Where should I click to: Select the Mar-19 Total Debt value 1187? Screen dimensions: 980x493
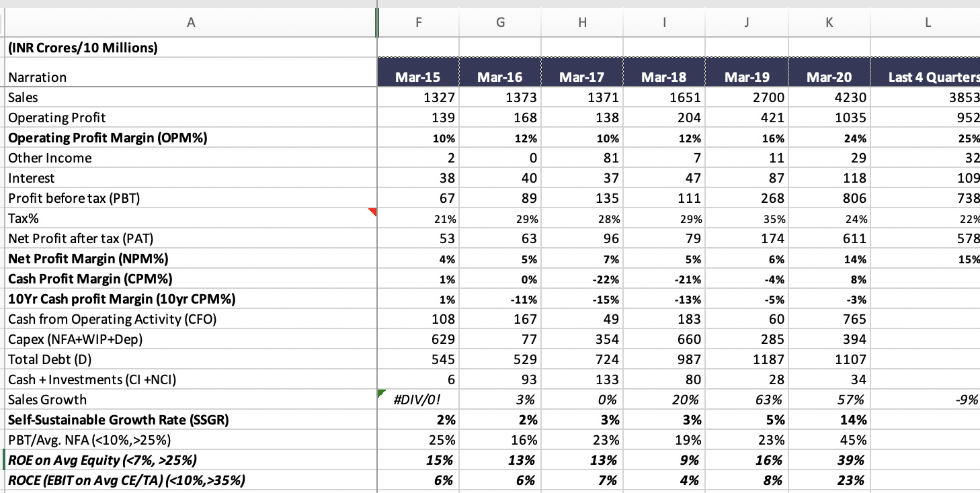coord(747,359)
